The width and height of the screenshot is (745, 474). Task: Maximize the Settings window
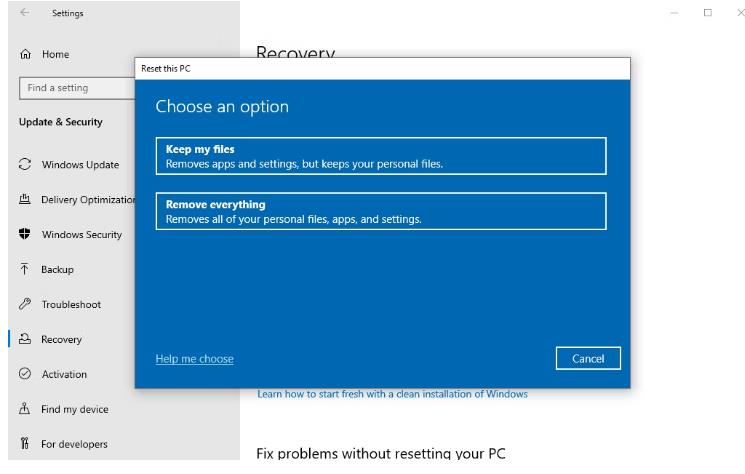pos(707,13)
